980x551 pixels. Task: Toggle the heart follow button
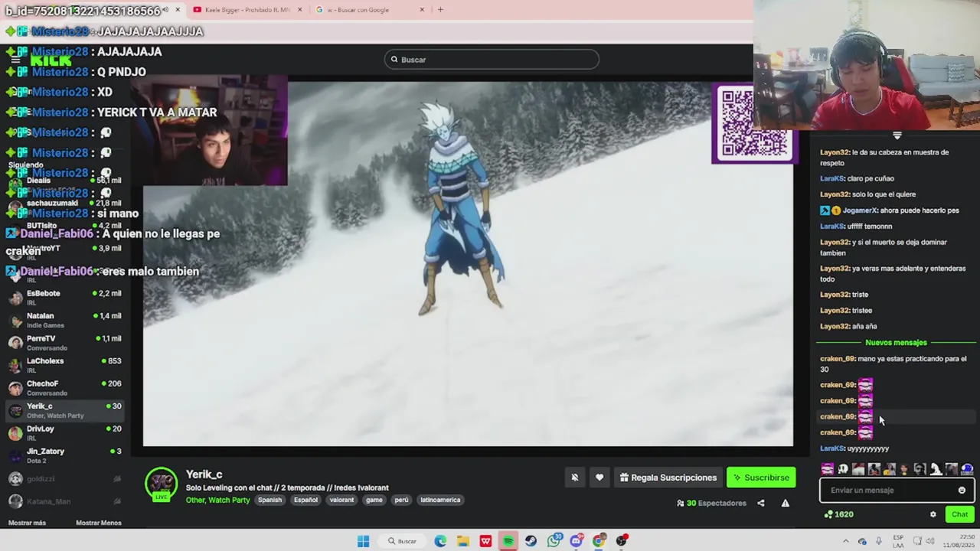click(599, 478)
